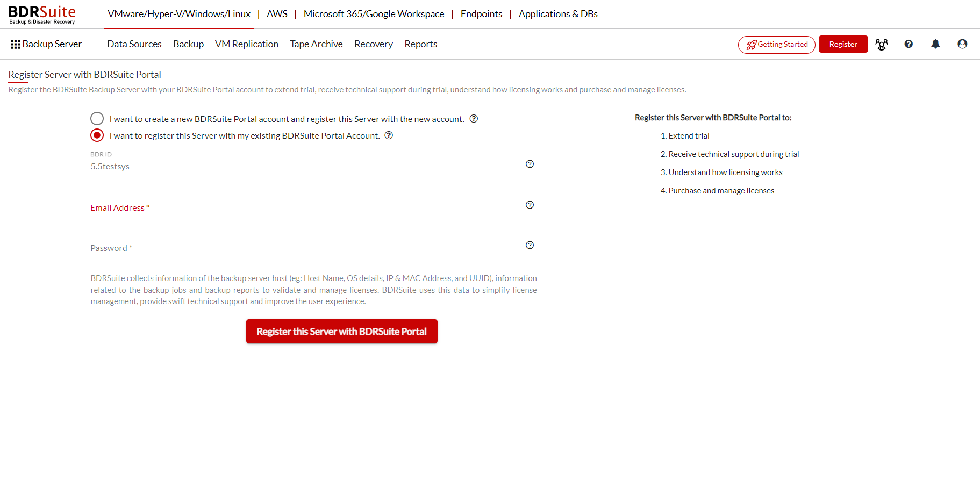Image resolution: width=980 pixels, height=496 pixels.
Task: Click '1. Extend trial' text
Action: tap(685, 136)
